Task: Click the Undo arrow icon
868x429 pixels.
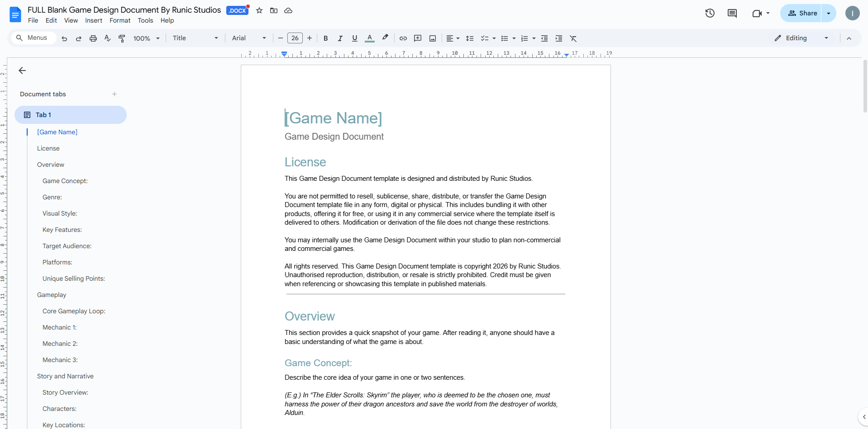Action: click(x=64, y=38)
